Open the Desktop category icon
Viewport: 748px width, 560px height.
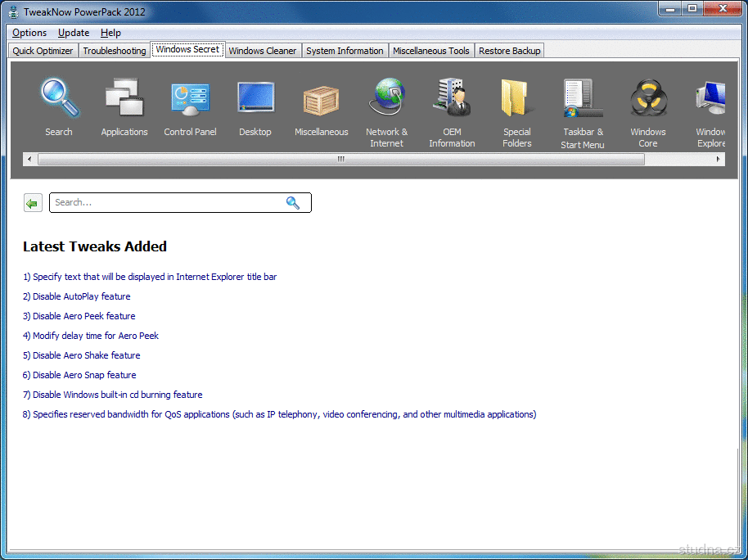point(255,97)
